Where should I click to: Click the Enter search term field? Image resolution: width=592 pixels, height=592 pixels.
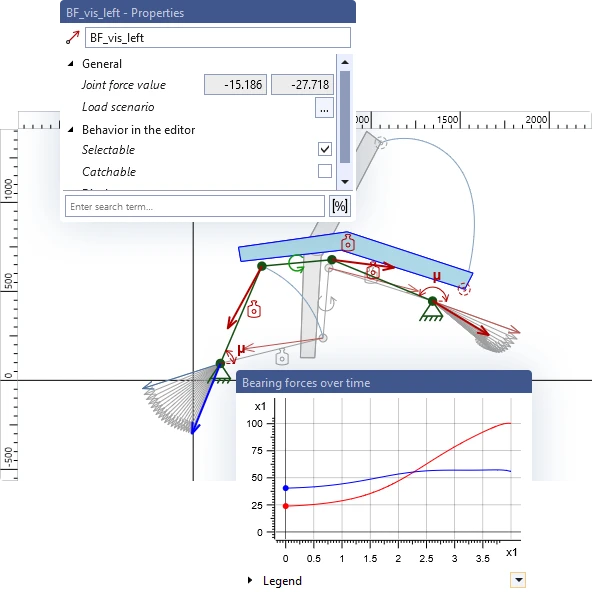tap(195, 206)
